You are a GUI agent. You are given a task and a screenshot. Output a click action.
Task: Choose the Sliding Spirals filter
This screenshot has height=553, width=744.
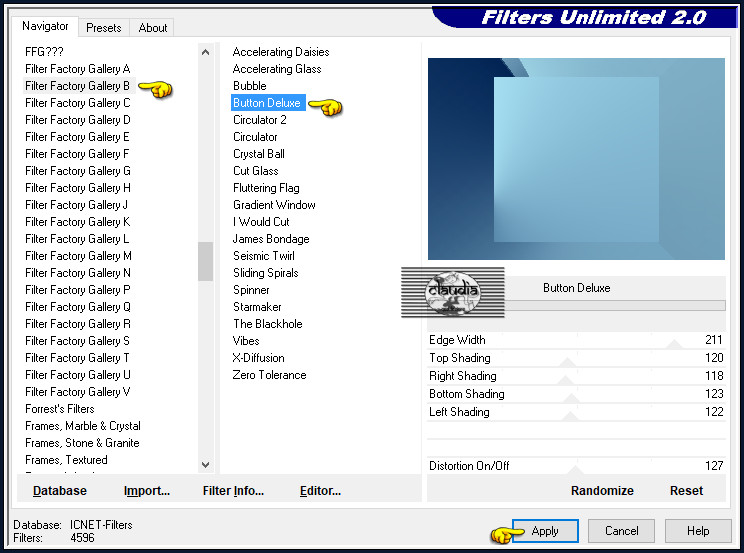266,273
